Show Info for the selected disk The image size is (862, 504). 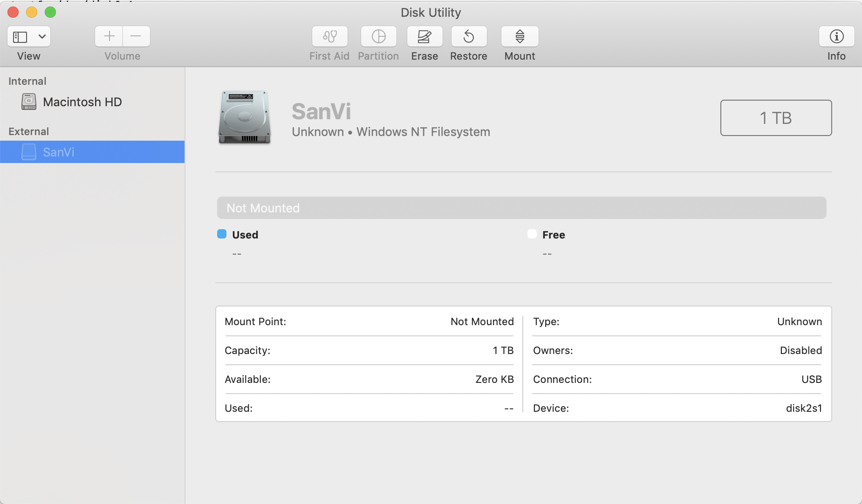836,36
